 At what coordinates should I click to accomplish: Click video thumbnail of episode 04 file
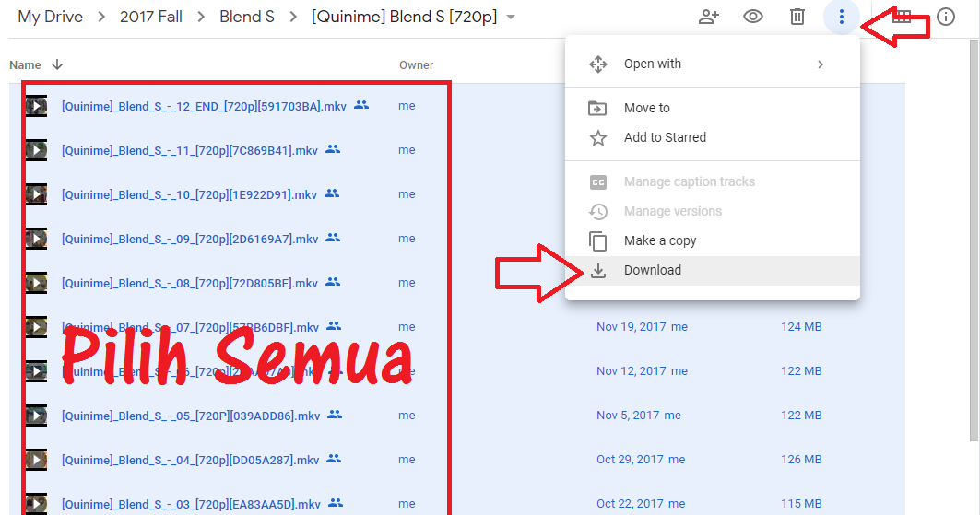click(x=36, y=460)
